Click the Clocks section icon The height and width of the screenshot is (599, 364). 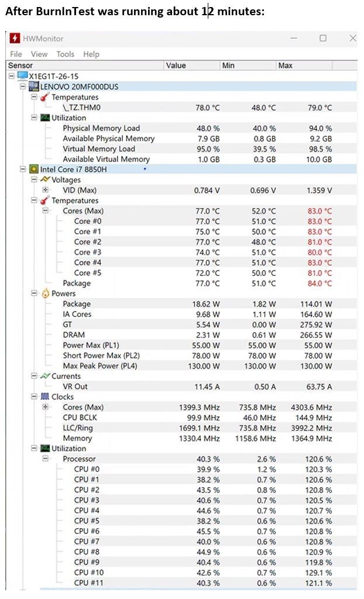tap(45, 396)
